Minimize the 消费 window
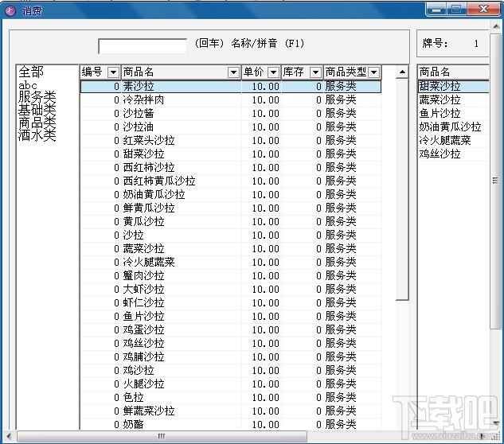504x444 pixels. (x=436, y=10)
